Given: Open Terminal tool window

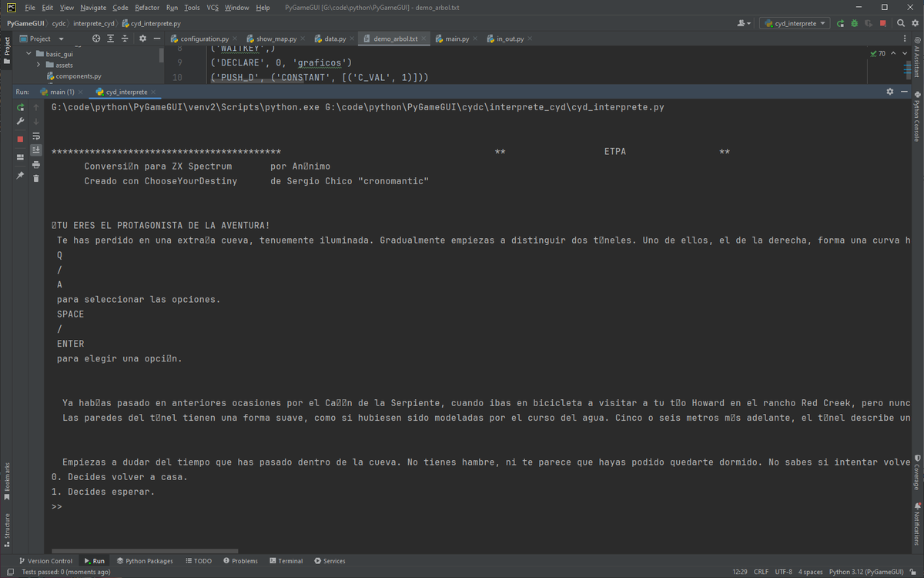Looking at the screenshot, I should point(286,561).
